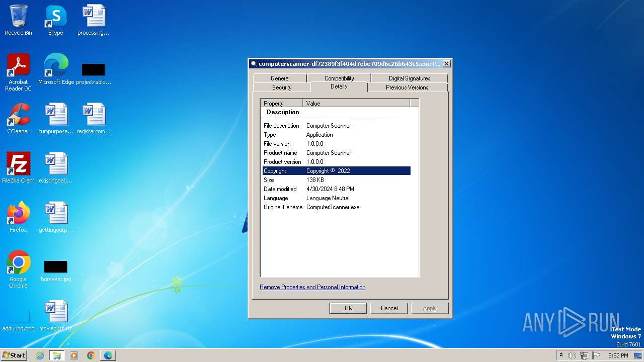This screenshot has height=362, width=644.
Task: Open CCleaner desktop shortcut
Action: (18, 119)
